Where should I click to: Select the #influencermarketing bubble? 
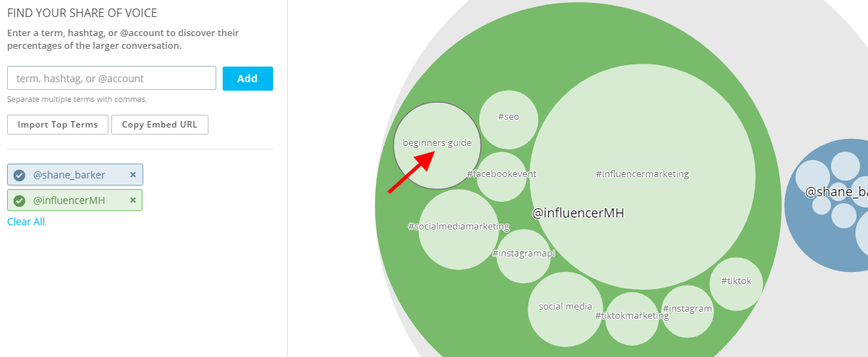click(x=642, y=177)
